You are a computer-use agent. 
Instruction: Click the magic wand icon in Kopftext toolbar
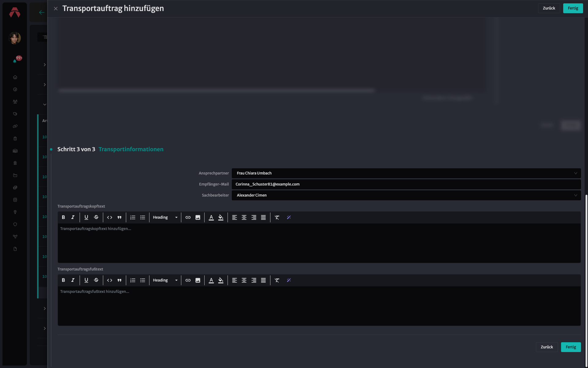pyautogui.click(x=289, y=217)
